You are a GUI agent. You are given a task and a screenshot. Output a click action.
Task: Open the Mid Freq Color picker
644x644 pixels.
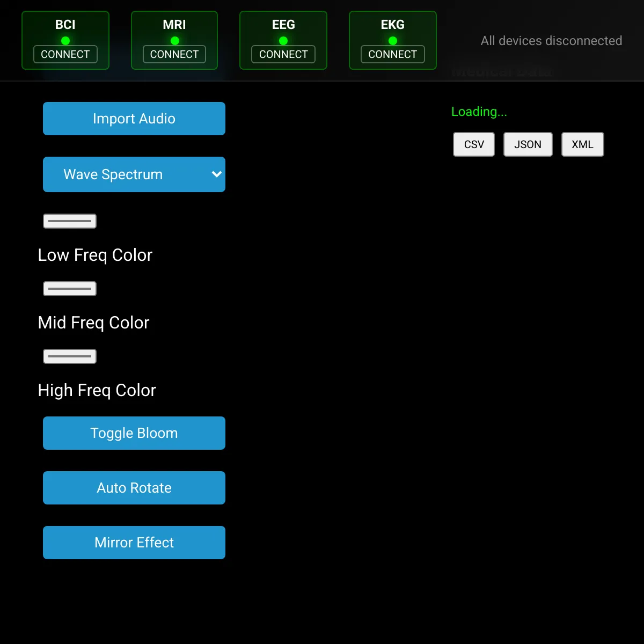(x=70, y=289)
